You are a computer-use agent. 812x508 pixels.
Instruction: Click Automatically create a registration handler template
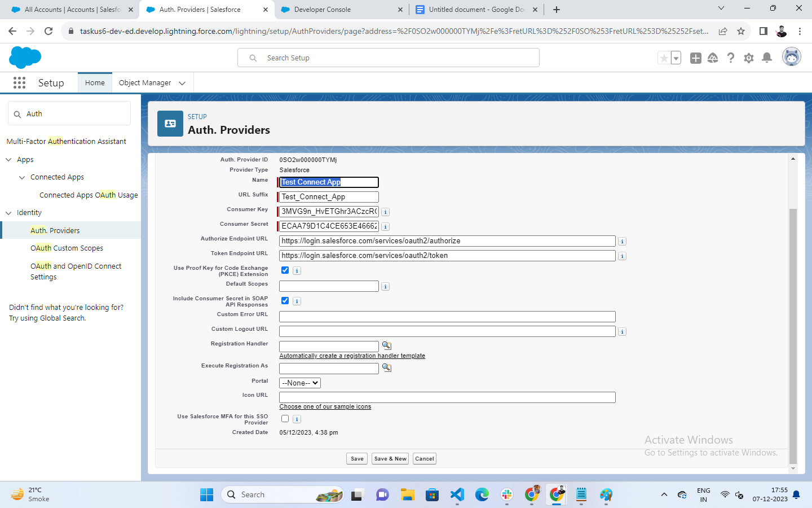[352, 356]
